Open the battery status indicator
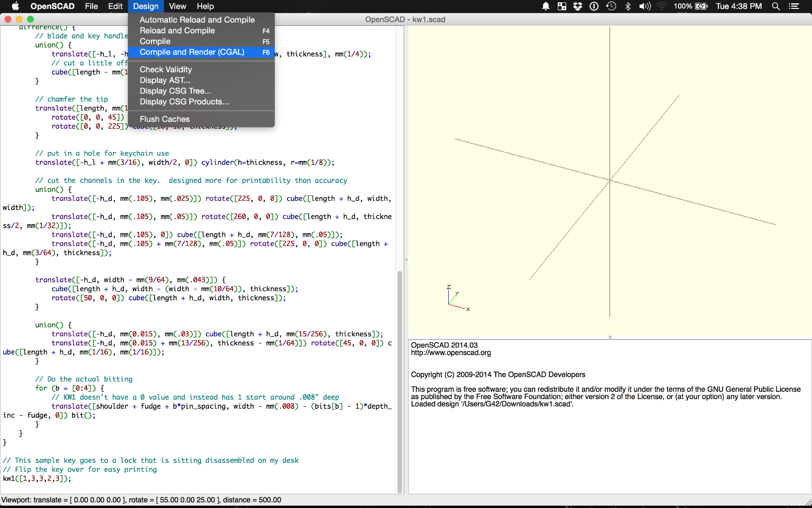This screenshot has width=812, height=508. 691,6
